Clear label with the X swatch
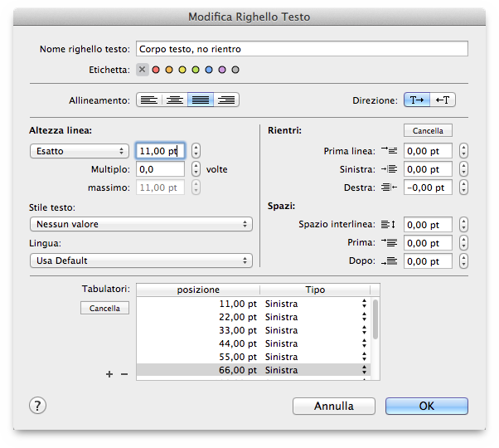 click(x=143, y=70)
